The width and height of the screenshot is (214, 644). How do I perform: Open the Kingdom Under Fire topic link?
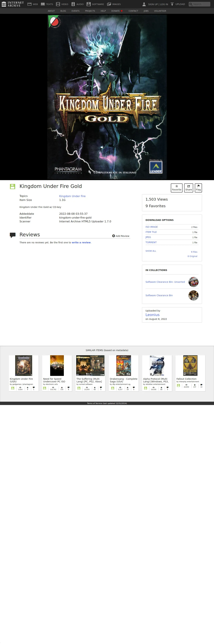click(72, 196)
